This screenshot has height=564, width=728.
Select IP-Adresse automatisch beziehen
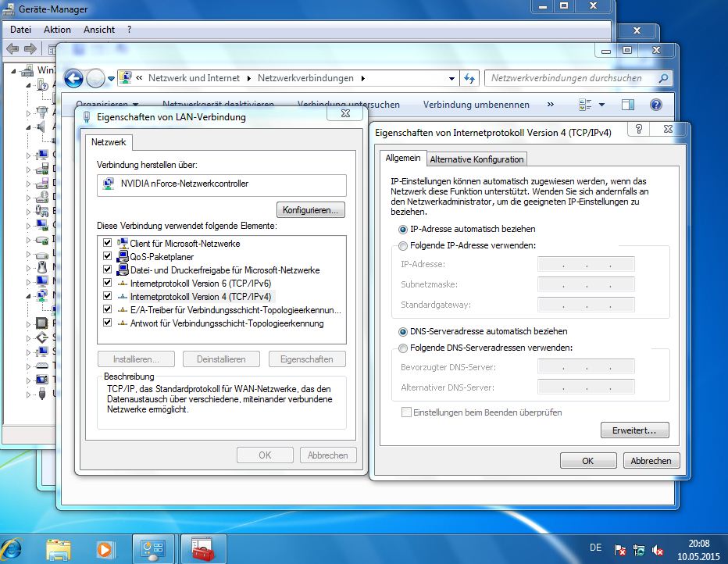pyautogui.click(x=403, y=230)
